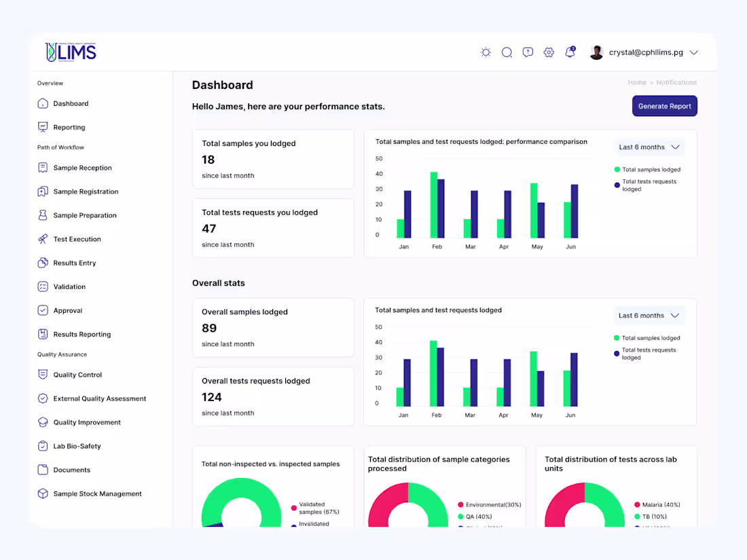Select Dashboard from the Overview menu
The image size is (747, 560).
71,103
